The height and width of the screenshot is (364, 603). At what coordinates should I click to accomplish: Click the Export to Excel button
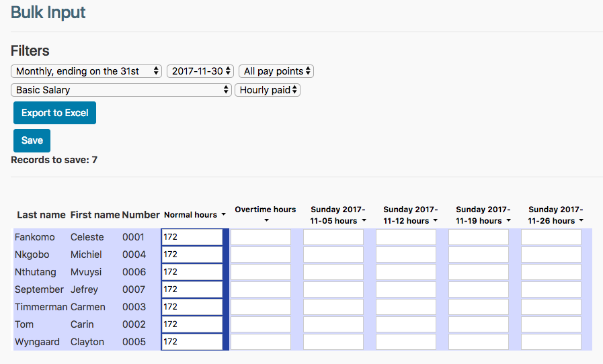pyautogui.click(x=55, y=113)
